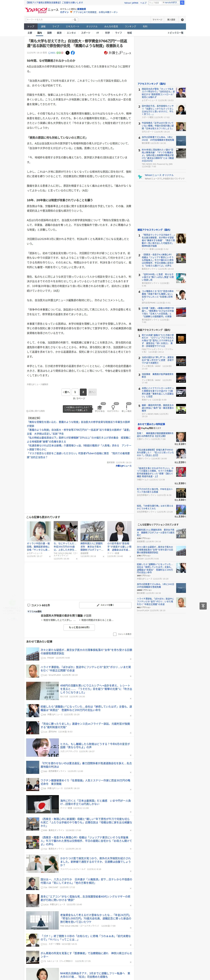Share article via X icon
This screenshot has height=980, width=210.
click(67, 53)
